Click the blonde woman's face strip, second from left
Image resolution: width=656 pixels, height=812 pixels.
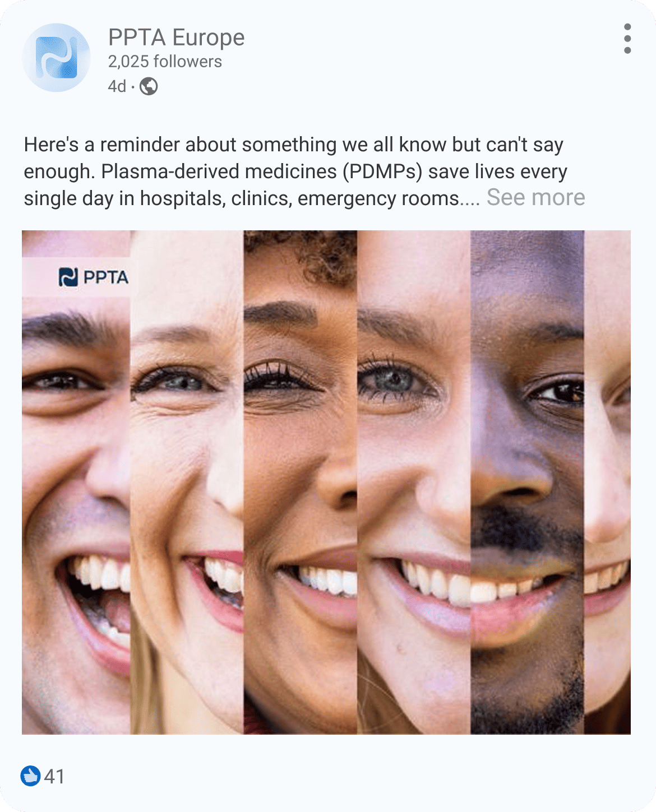pos(187,482)
